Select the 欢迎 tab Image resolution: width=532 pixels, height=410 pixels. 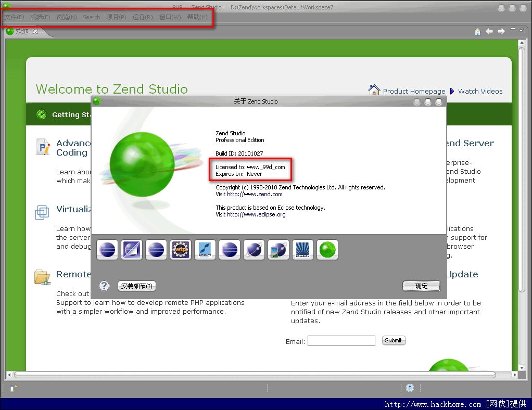coord(22,31)
